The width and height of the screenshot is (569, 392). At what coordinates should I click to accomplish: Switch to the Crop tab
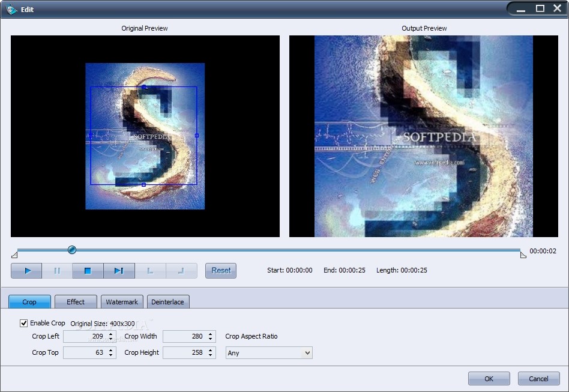pyautogui.click(x=29, y=301)
